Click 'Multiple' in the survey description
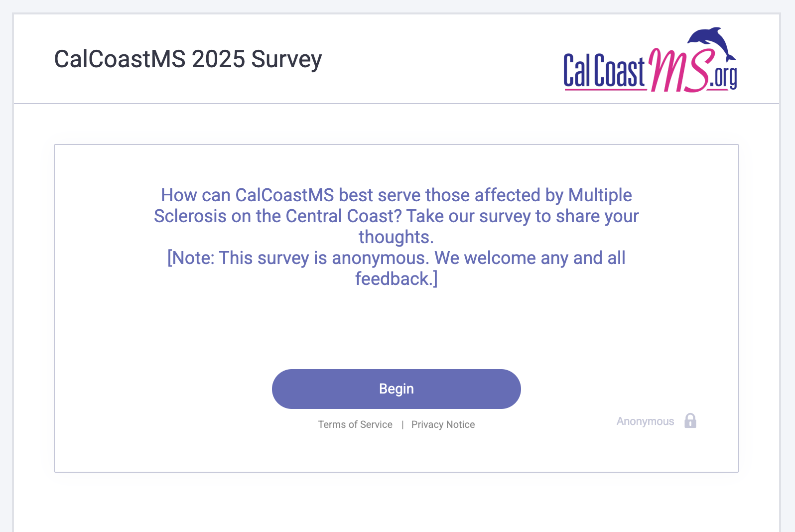This screenshot has width=795, height=532. tap(600, 195)
